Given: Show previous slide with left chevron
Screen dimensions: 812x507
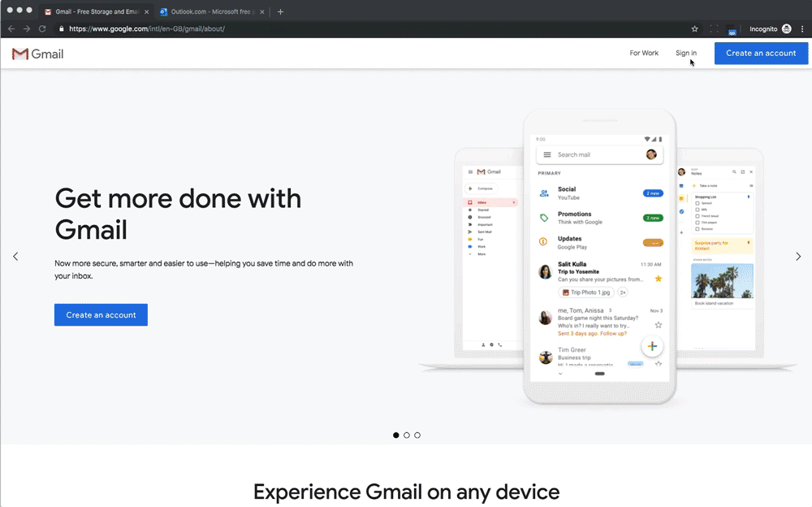Looking at the screenshot, I should [15, 256].
